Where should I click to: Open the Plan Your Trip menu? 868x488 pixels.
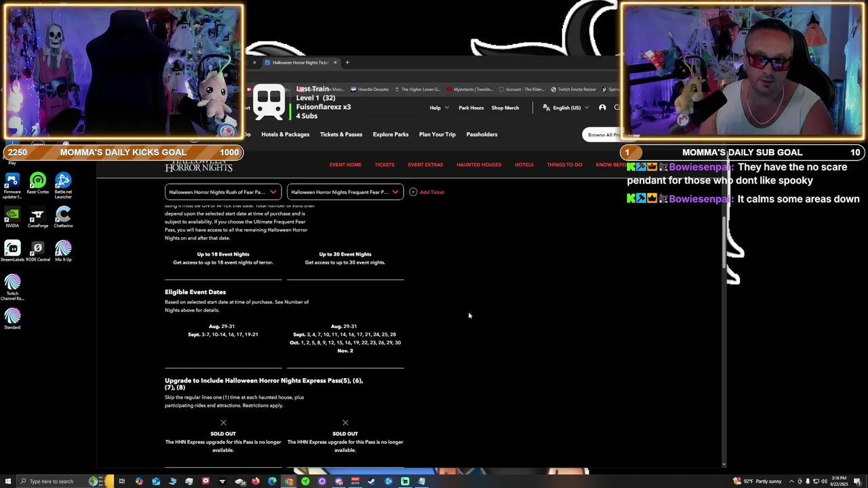pos(437,134)
